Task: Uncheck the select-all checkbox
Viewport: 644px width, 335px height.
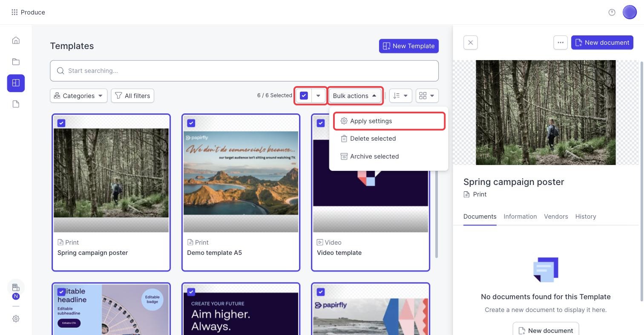Action: (x=304, y=96)
